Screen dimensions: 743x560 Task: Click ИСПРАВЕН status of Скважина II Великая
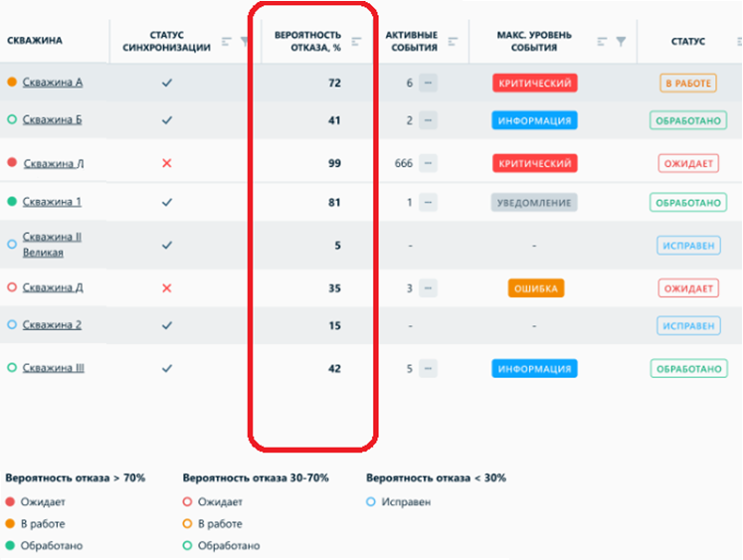tap(688, 246)
